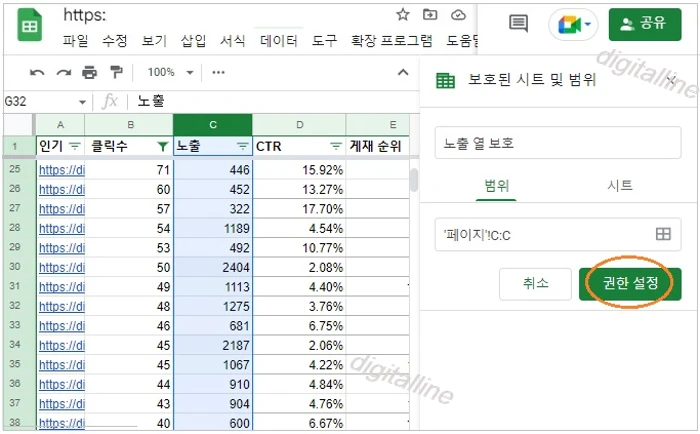Viewport: 700px width, 434px height.
Task: Open the 서식 menu
Action: tap(233, 41)
